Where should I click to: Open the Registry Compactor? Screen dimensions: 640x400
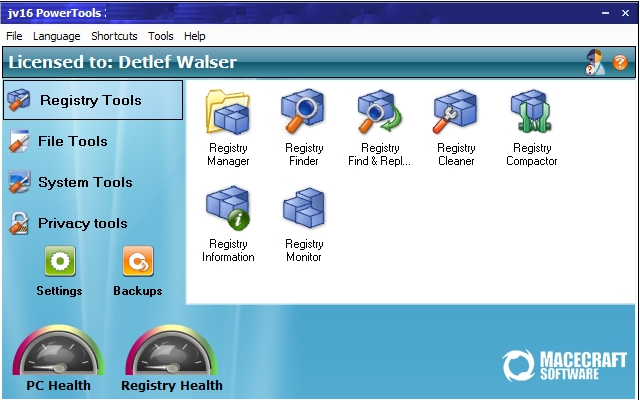tap(531, 127)
